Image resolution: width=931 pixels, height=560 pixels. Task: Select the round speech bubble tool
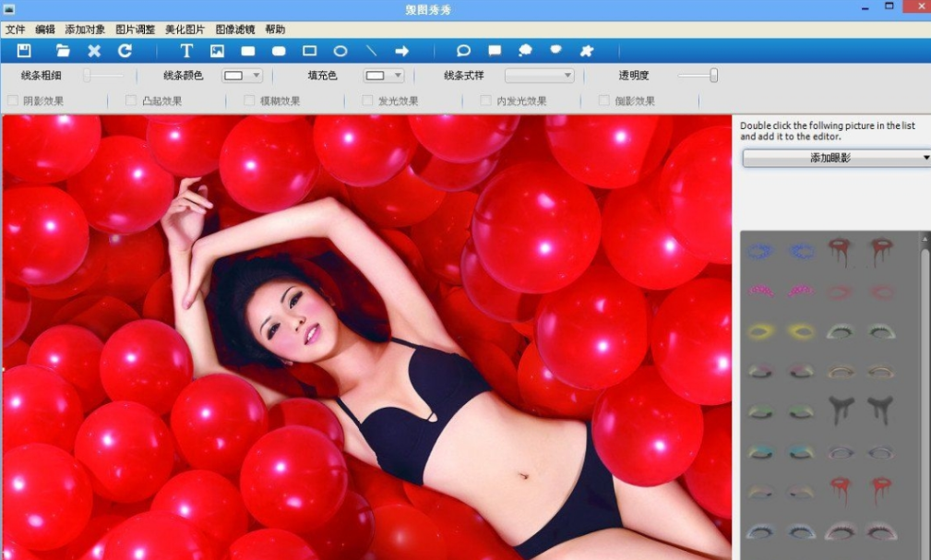pos(464,51)
